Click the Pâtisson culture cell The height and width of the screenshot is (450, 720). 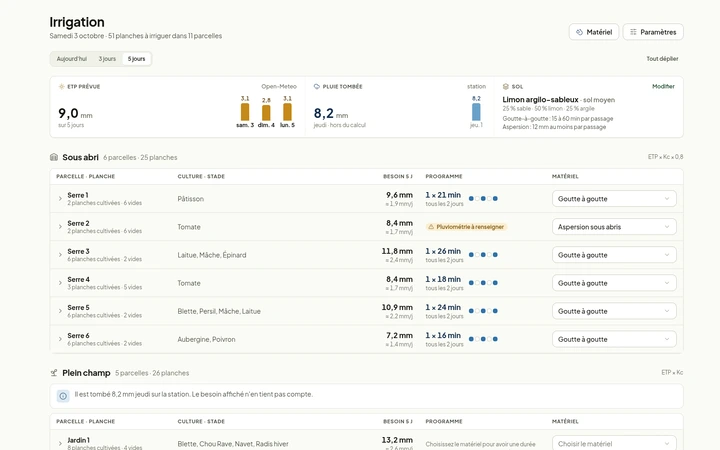tap(191, 199)
